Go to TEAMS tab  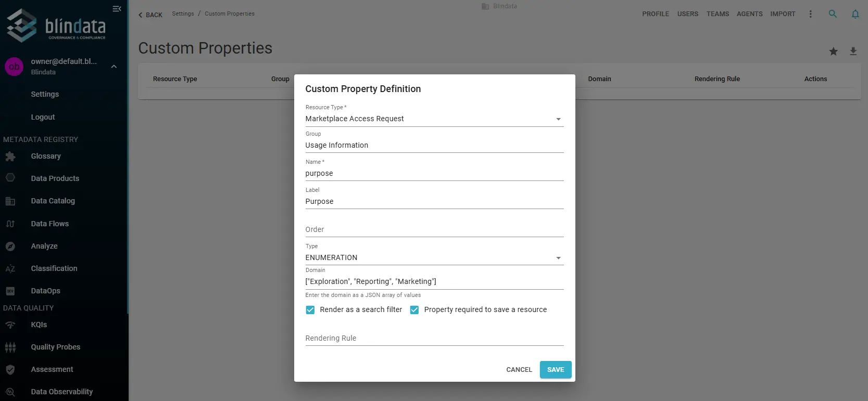click(x=718, y=14)
